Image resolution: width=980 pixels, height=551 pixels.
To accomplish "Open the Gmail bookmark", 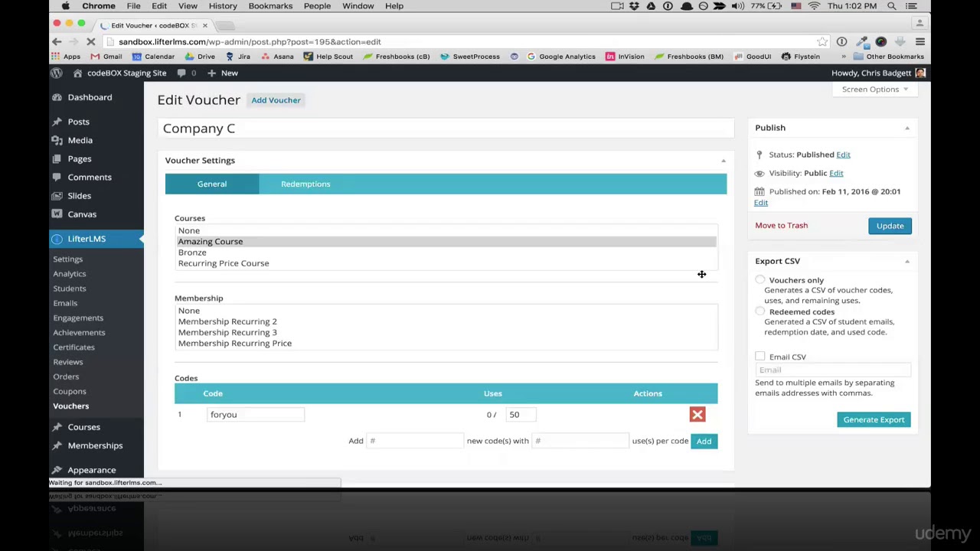I will coord(106,57).
